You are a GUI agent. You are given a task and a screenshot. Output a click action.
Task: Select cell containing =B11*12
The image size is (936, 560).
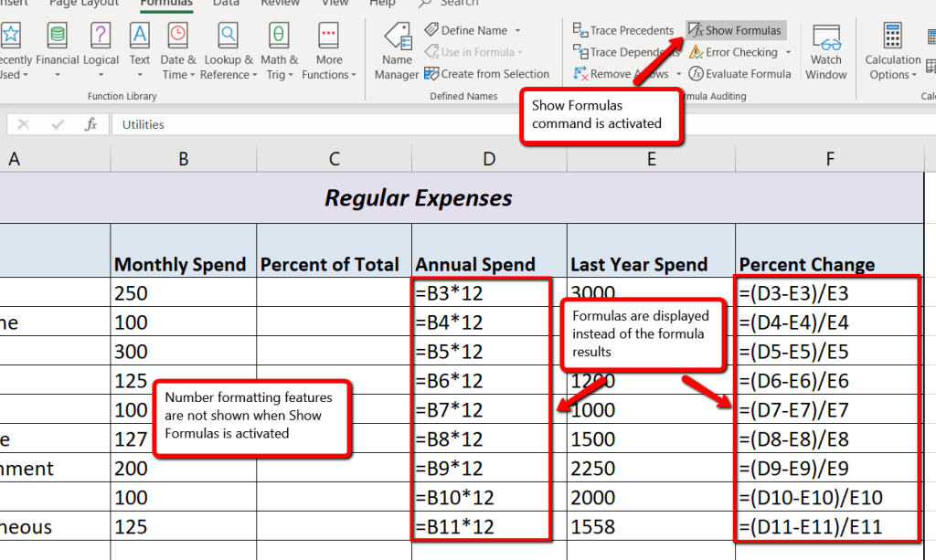(490, 526)
